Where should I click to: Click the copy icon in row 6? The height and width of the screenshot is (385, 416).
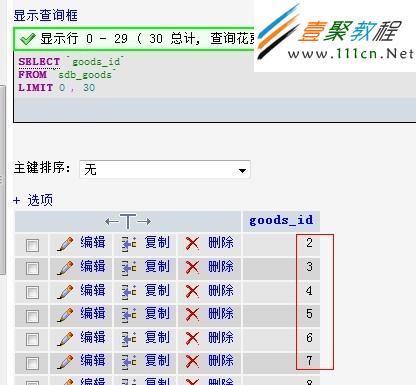click(x=129, y=339)
